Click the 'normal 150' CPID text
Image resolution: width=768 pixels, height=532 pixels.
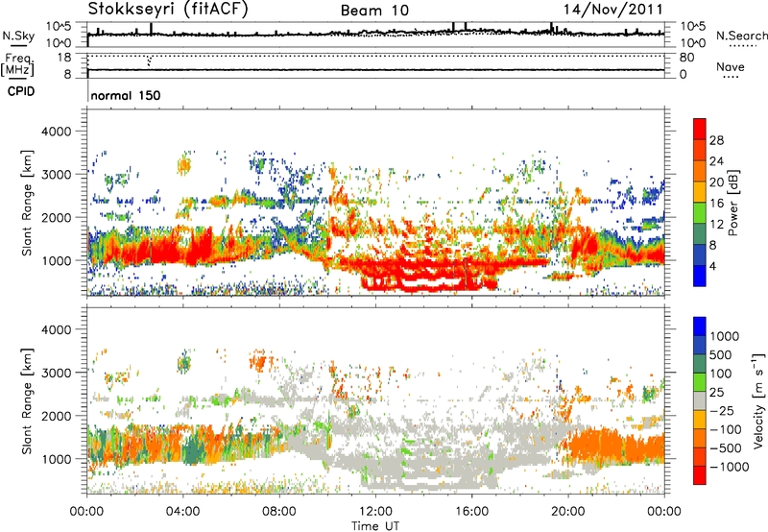(126, 95)
